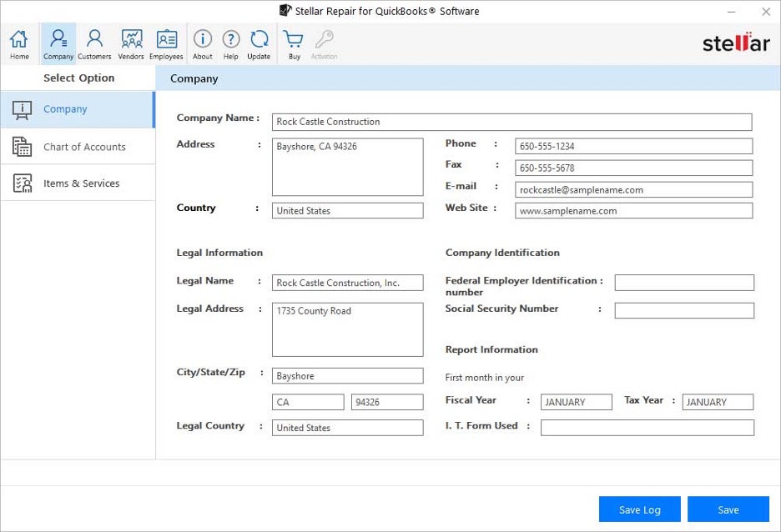Click the Web Site field
The width and height of the screenshot is (781, 532).
pyautogui.click(x=633, y=210)
